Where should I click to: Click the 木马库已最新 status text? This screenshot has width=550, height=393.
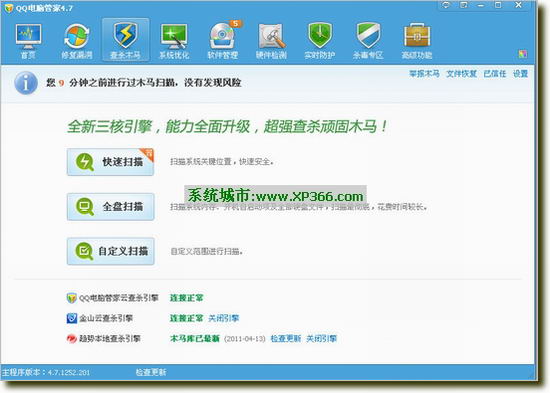point(195,339)
